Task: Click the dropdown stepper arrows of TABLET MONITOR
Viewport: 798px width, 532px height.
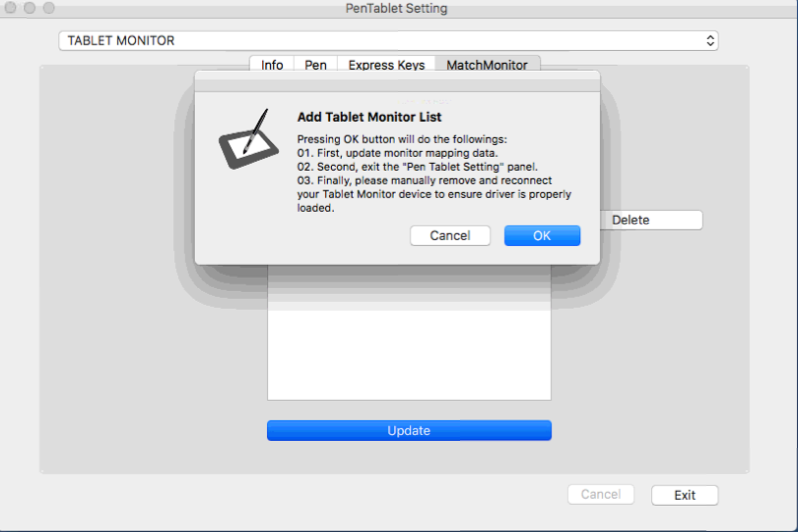Action: (710, 41)
